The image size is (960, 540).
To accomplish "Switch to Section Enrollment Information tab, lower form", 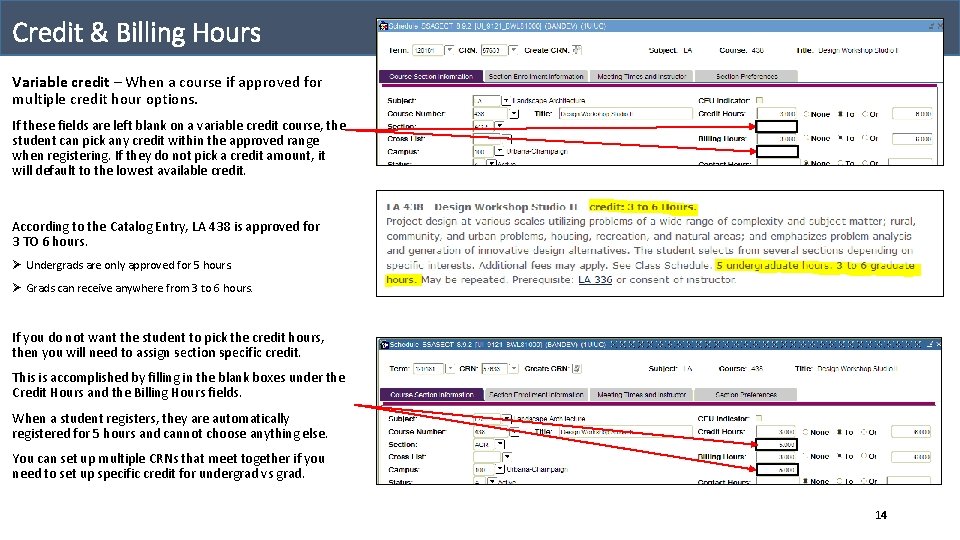I will [x=536, y=395].
